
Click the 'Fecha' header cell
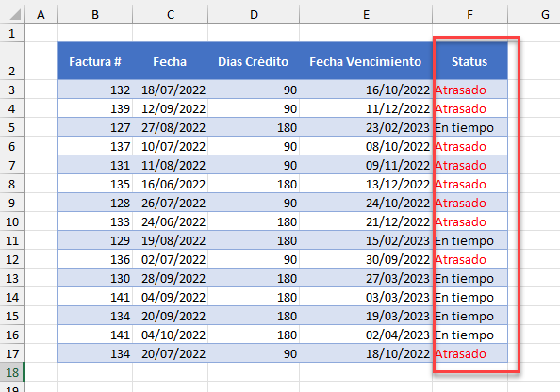(171, 61)
